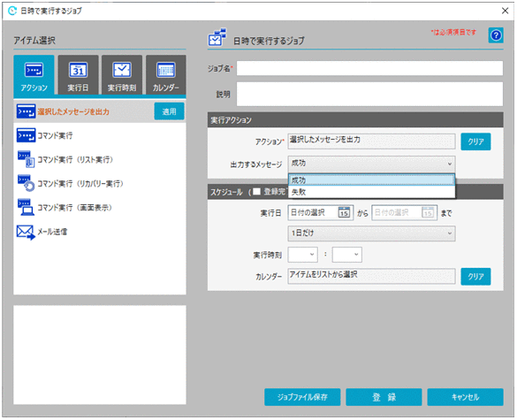Screen dimensions: 517x420
Task: Open the アクション tab
Action: [34, 75]
